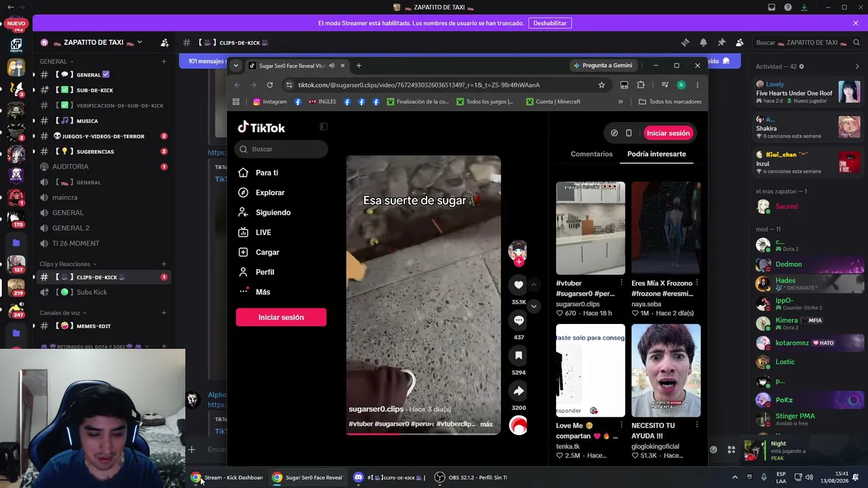Open the TikTok comments bubble showing 437
Viewport: 868px width, 488px height.
click(519, 320)
